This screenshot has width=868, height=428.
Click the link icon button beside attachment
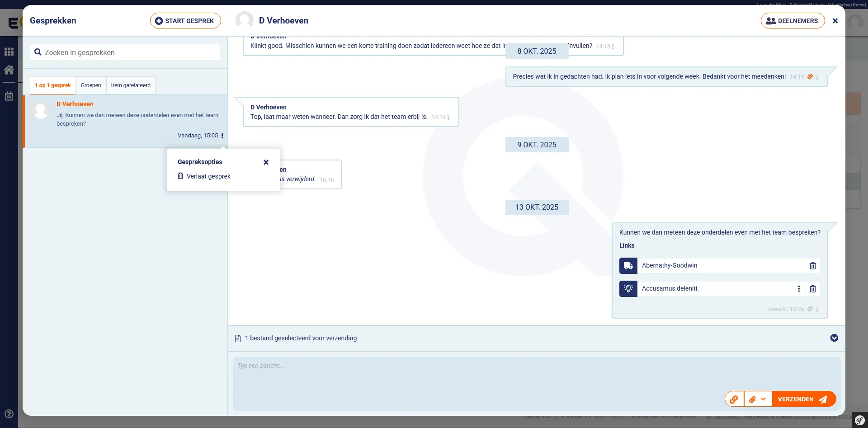[x=734, y=399]
